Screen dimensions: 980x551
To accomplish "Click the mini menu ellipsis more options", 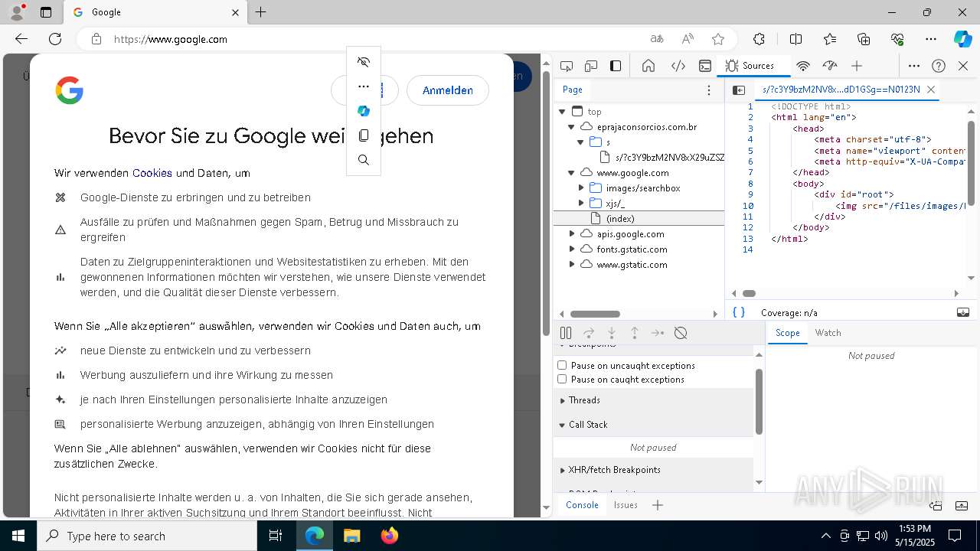I will click(364, 86).
